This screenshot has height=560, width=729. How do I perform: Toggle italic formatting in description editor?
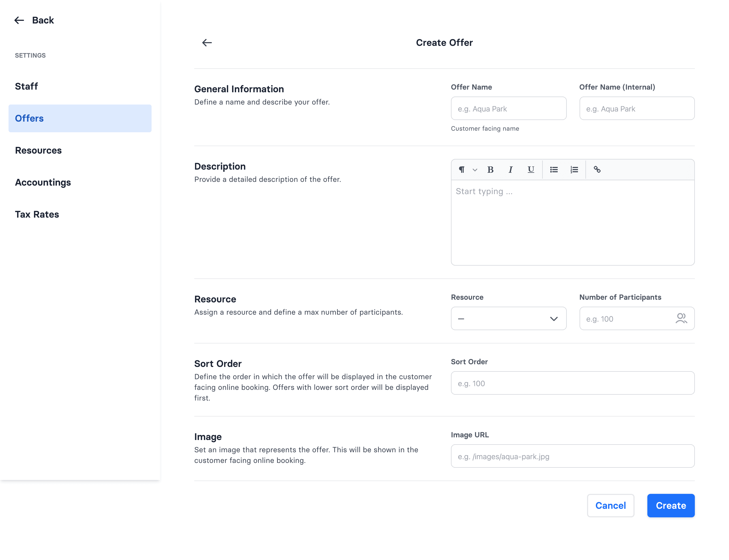pos(510,170)
